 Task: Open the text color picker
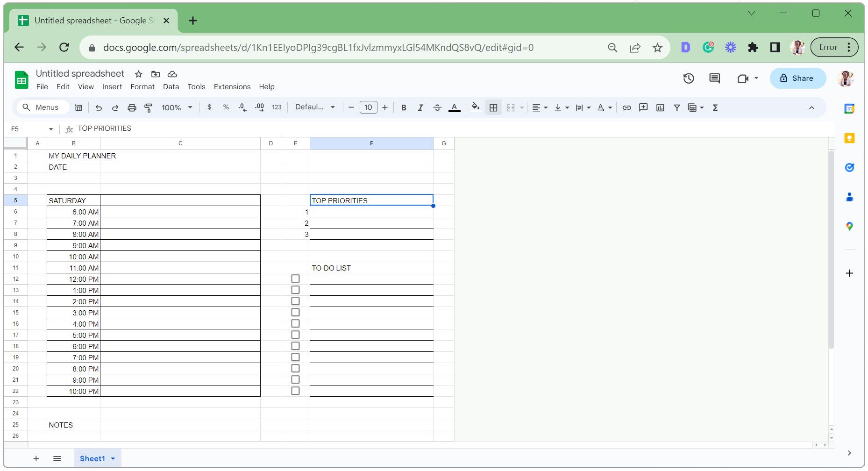point(454,107)
